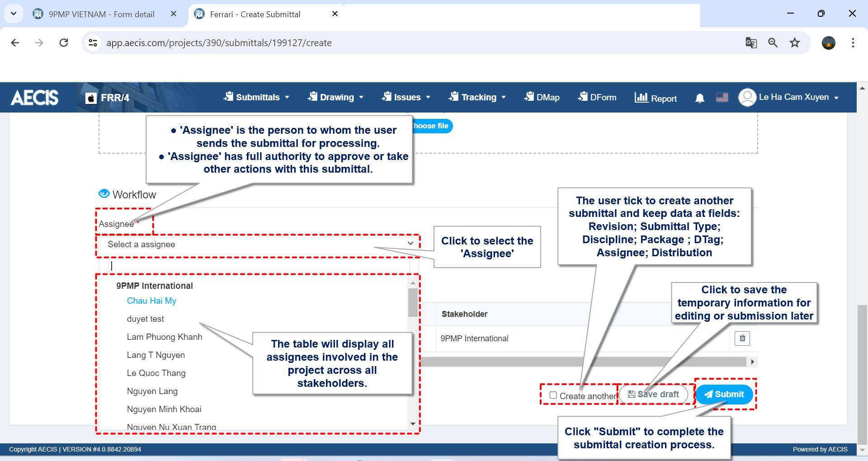Reload the page
The height and width of the screenshot is (461, 868).
tap(64, 43)
